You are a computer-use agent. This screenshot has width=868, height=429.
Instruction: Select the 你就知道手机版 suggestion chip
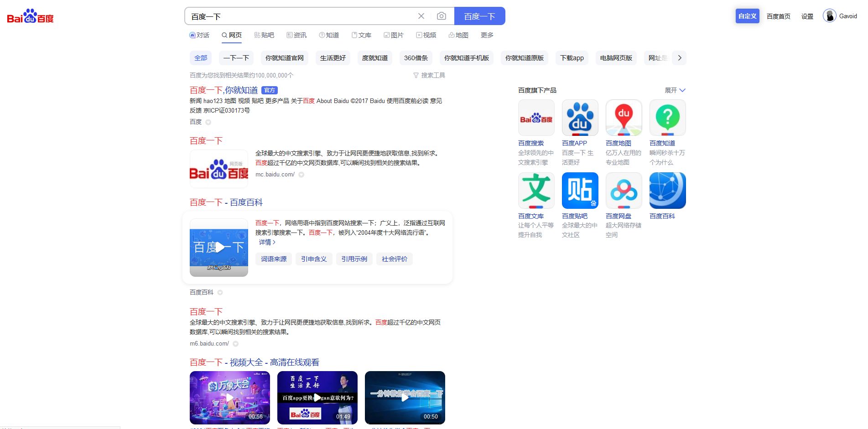pyautogui.click(x=467, y=58)
